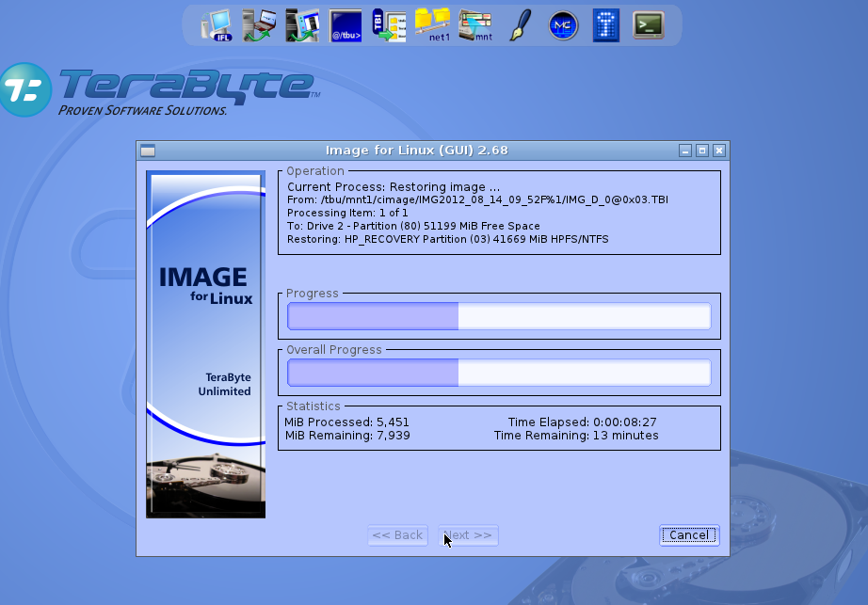The width and height of the screenshot is (868, 605).
Task: Cancel the restore operation
Action: 689,535
